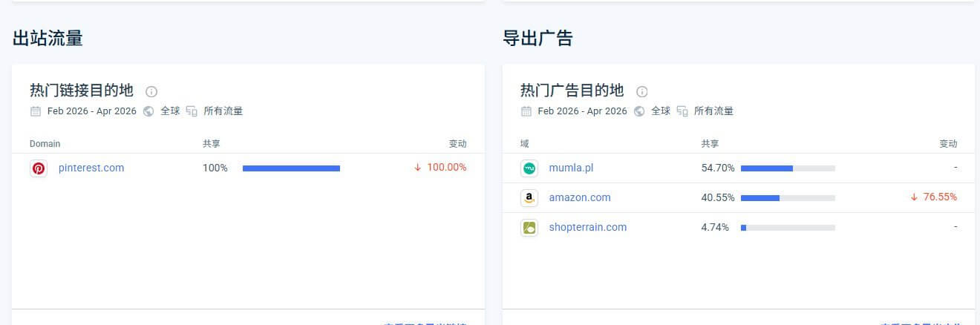Open the pinterest.com link
This screenshot has width=980, height=325.
tap(91, 168)
